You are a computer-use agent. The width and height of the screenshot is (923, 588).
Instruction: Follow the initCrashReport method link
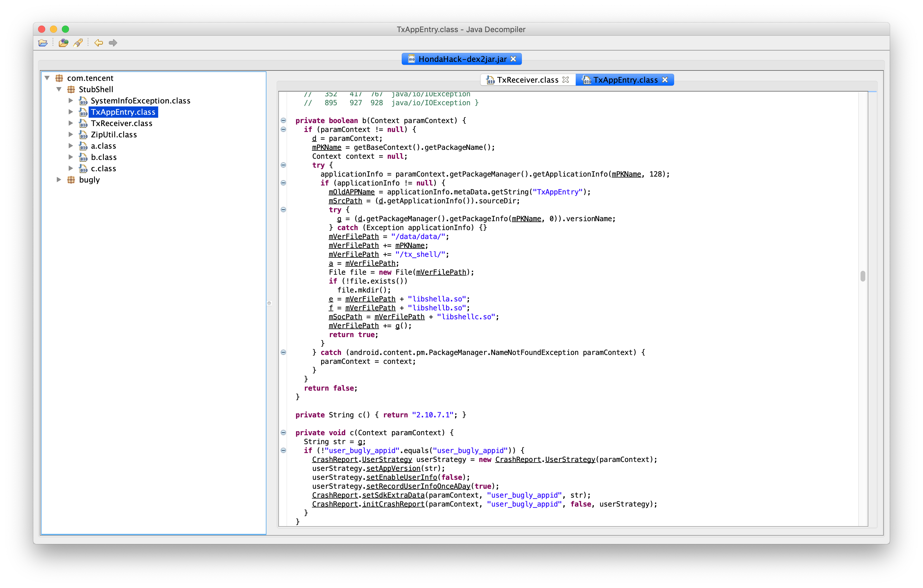[x=393, y=504]
